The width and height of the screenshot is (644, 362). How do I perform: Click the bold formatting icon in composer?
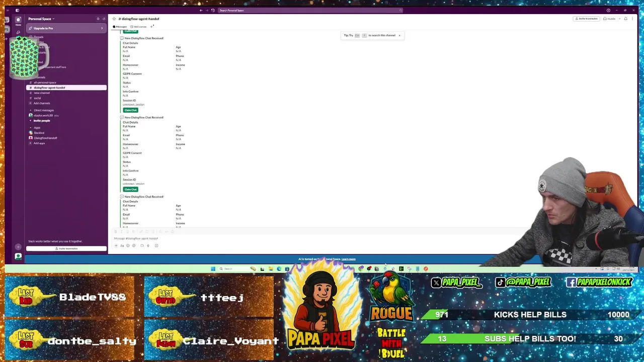coord(116,231)
